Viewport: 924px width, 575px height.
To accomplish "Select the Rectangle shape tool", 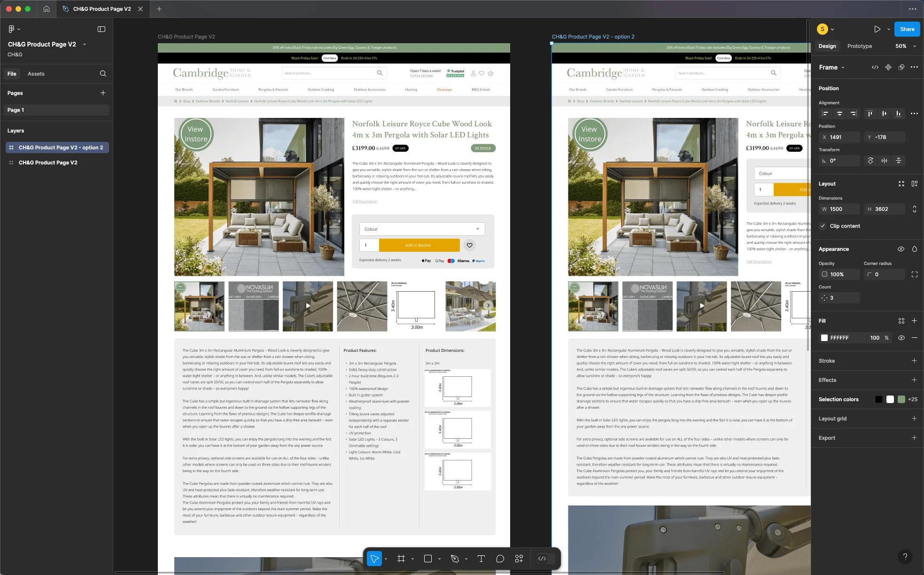I will point(427,559).
